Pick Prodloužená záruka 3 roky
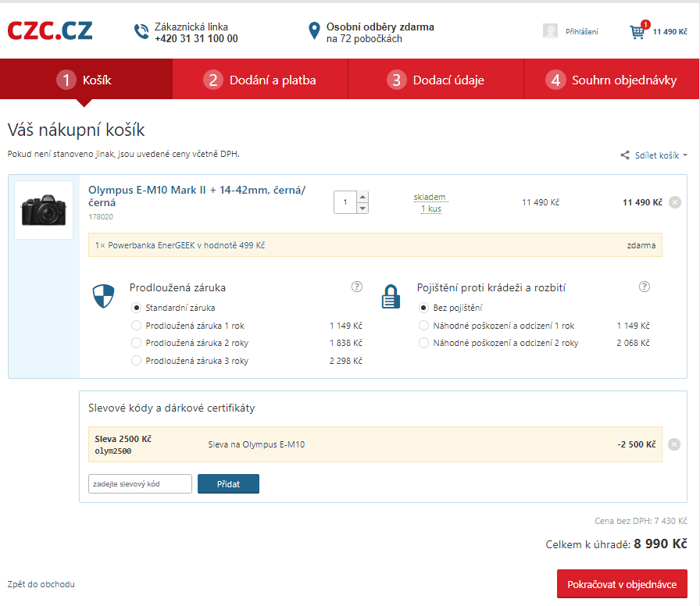 (136, 361)
